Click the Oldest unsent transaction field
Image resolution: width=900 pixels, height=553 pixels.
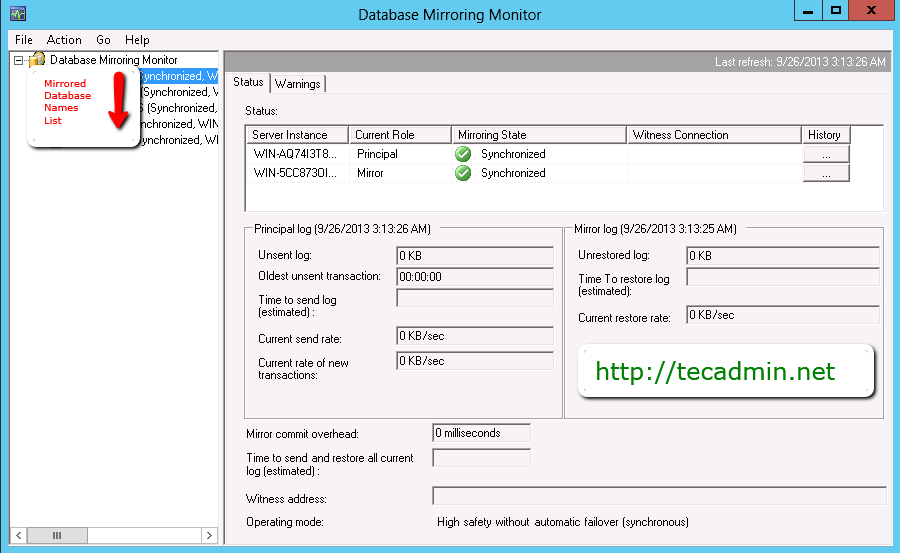click(x=475, y=277)
